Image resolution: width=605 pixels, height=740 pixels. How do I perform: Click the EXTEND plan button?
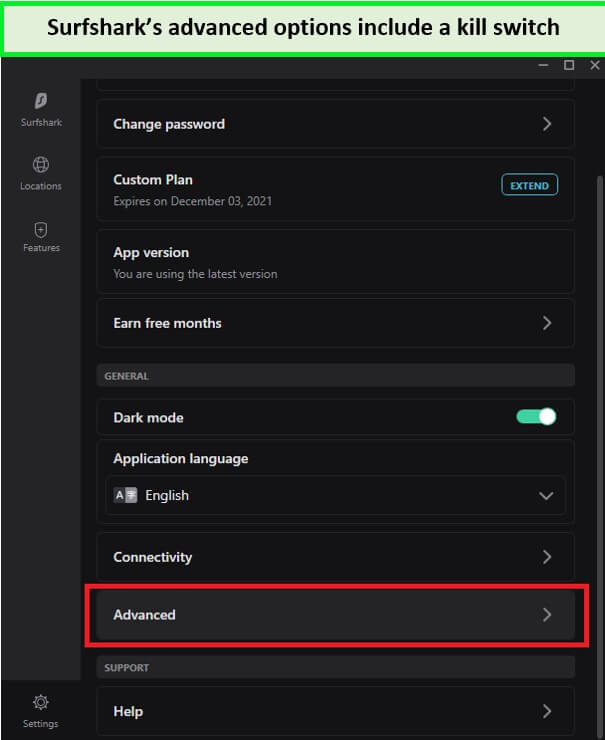(x=529, y=185)
